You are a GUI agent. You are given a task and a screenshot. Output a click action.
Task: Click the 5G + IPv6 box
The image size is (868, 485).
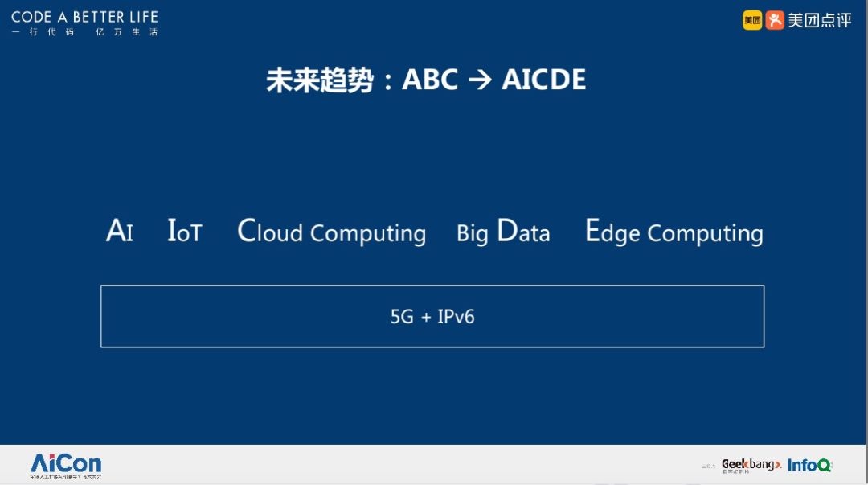tap(432, 316)
